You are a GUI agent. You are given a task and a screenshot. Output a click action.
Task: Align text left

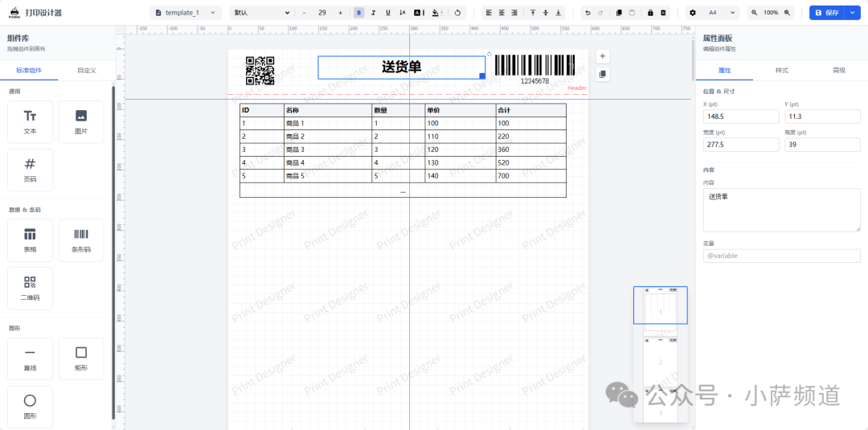tap(489, 13)
